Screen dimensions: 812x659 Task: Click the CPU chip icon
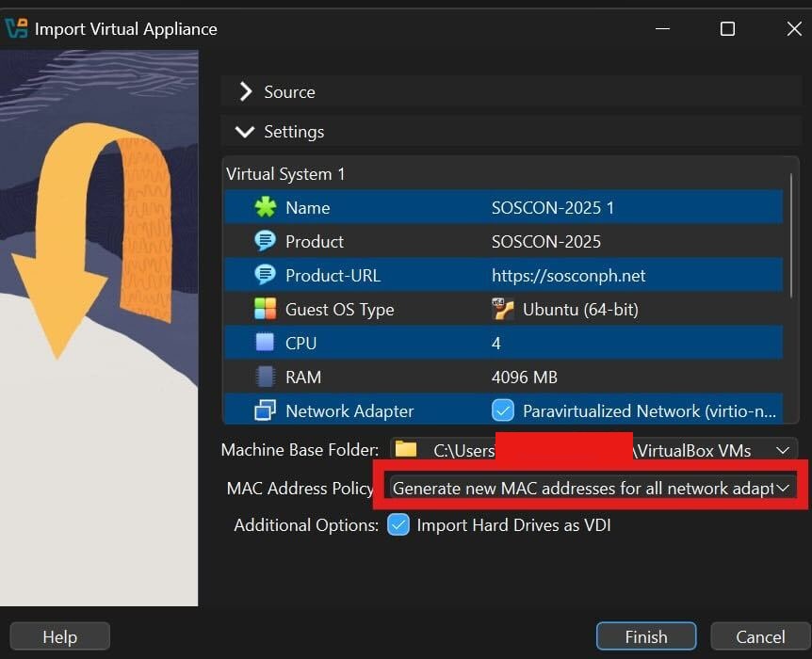click(266, 344)
